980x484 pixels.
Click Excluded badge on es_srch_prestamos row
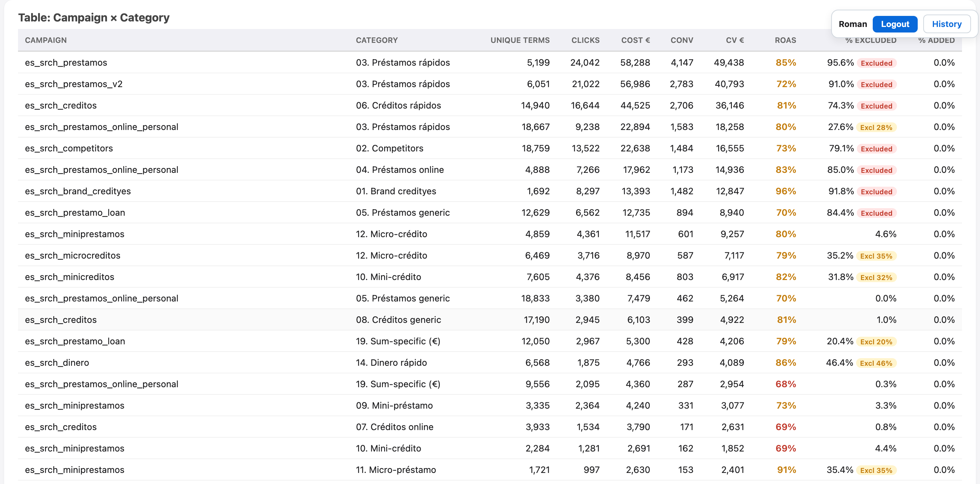877,63
